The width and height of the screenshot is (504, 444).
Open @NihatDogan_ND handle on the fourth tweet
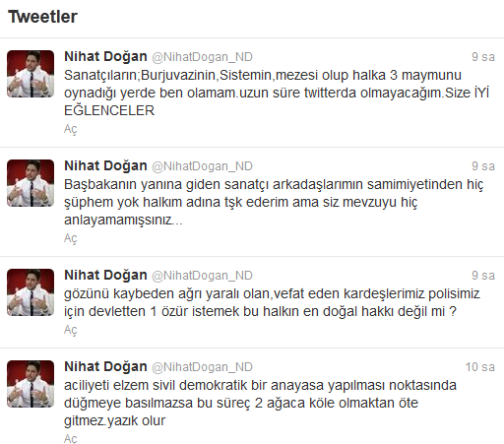coord(202,367)
